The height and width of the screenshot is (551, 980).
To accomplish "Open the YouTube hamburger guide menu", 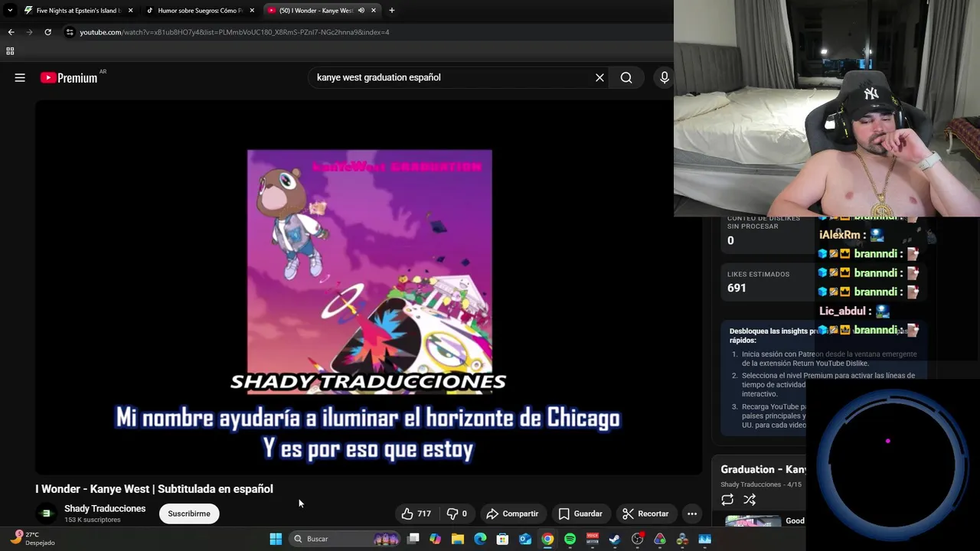I will 20,77.
